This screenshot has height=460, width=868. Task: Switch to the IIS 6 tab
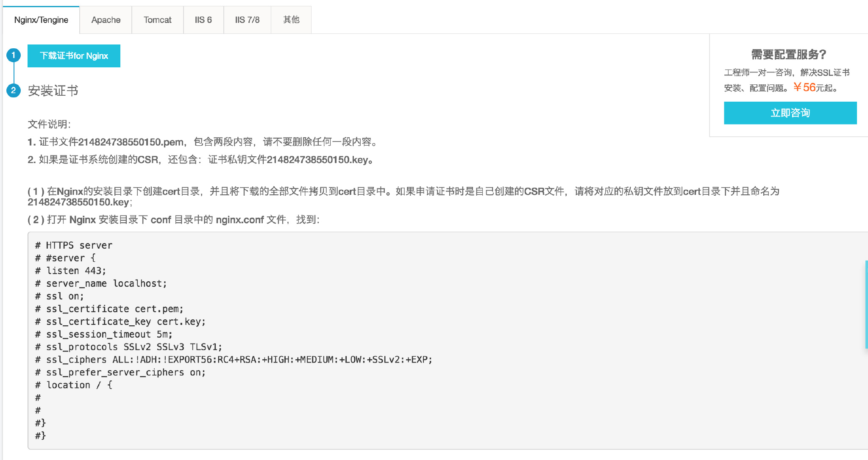coord(203,20)
